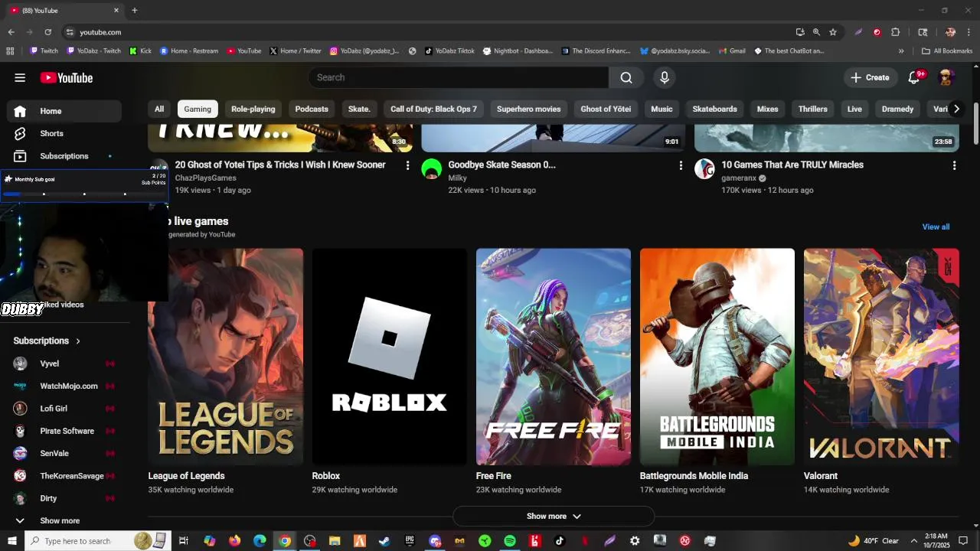Start voice search with the microphone
The width and height of the screenshot is (980, 551).
pyautogui.click(x=665, y=77)
